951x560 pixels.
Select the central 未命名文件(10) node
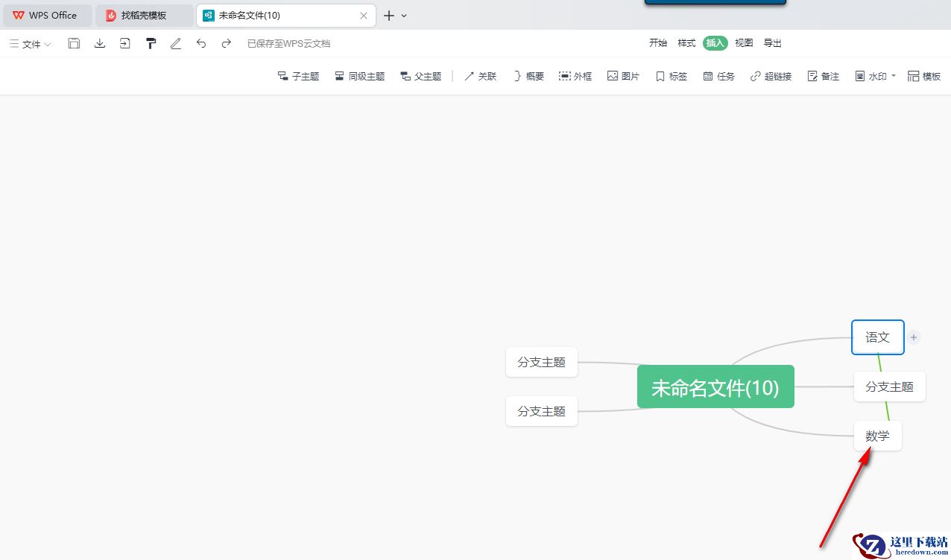[x=715, y=386]
